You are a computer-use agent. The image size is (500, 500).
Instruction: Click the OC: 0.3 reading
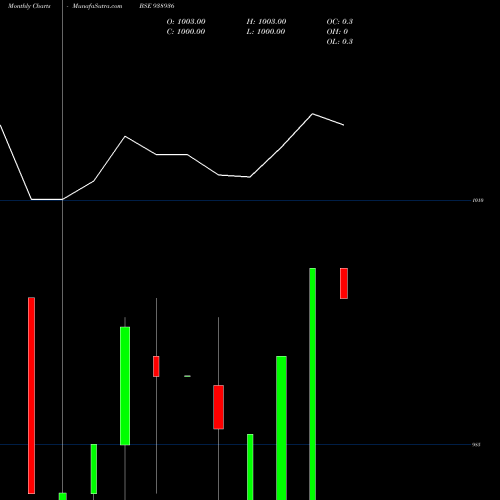point(340,22)
